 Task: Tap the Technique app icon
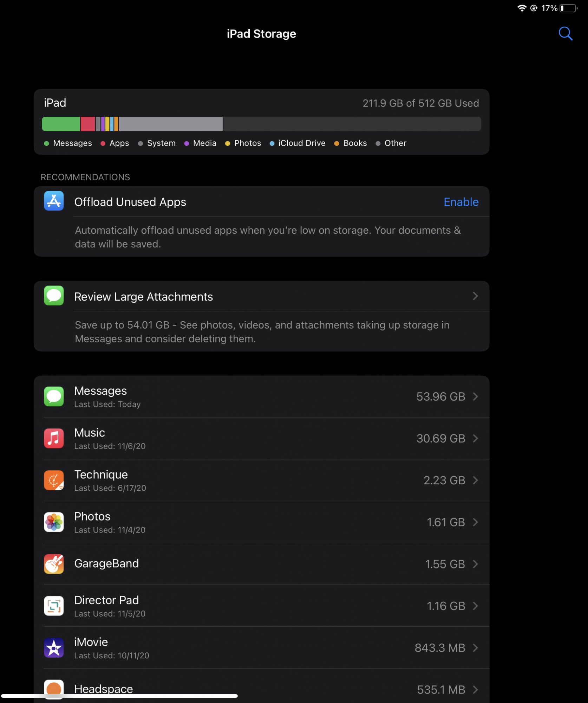(x=54, y=480)
